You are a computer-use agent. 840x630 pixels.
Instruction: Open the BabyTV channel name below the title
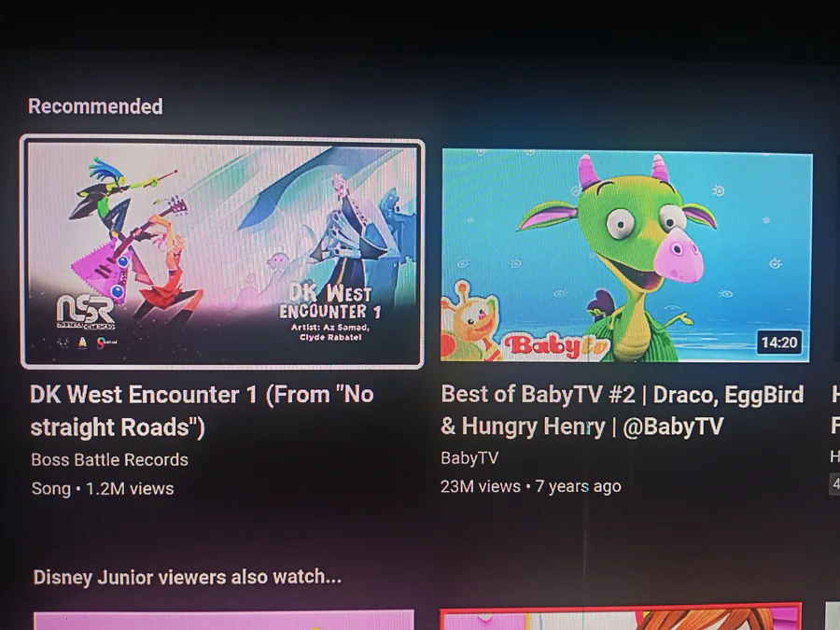(469, 458)
